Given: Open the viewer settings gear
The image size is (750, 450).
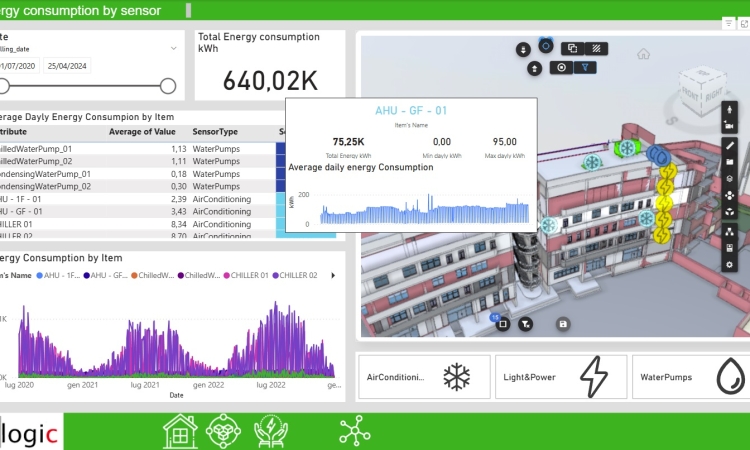Looking at the screenshot, I should tap(730, 264).
